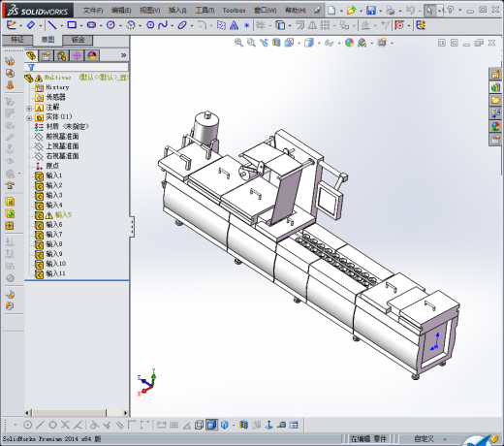Open the DisplayManager tab icon
The height and width of the screenshot is (446, 504).
tap(92, 56)
